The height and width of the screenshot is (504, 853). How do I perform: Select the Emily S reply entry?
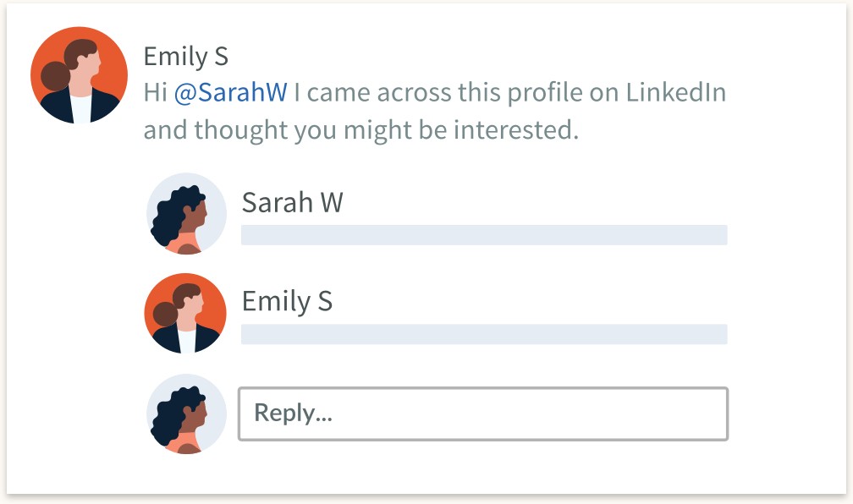point(436,314)
